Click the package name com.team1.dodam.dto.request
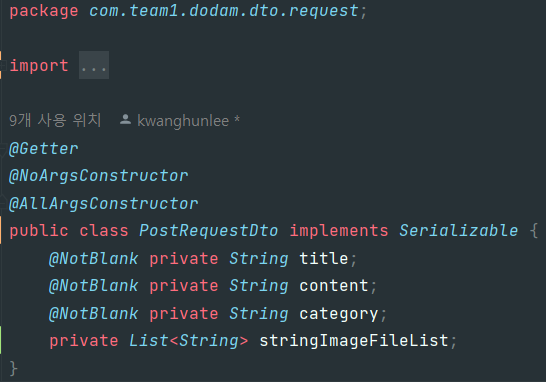The width and height of the screenshot is (546, 382). click(x=224, y=11)
